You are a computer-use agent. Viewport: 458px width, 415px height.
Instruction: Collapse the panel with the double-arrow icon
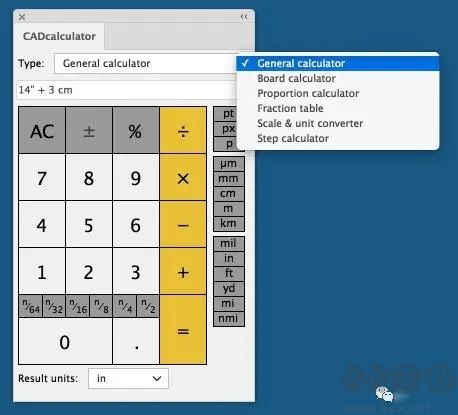pyautogui.click(x=244, y=17)
